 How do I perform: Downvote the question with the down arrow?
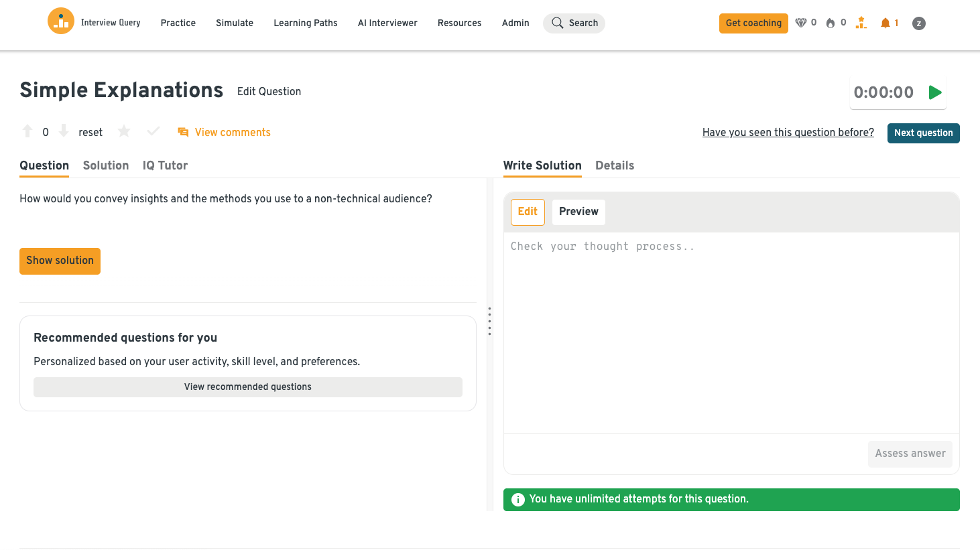(x=64, y=131)
